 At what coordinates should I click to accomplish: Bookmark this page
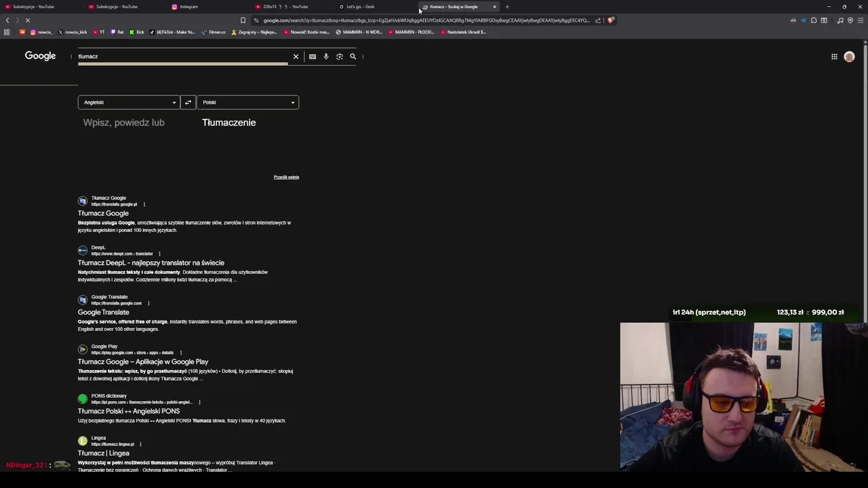coord(243,20)
